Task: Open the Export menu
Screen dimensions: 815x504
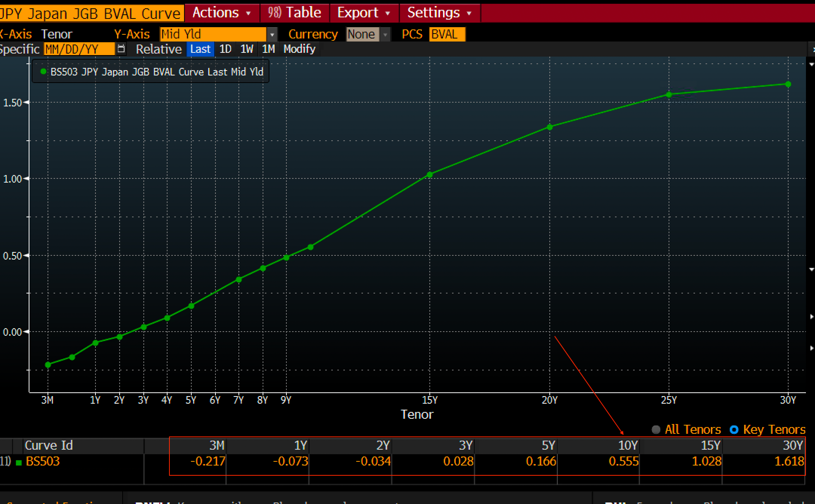Action: tap(363, 13)
